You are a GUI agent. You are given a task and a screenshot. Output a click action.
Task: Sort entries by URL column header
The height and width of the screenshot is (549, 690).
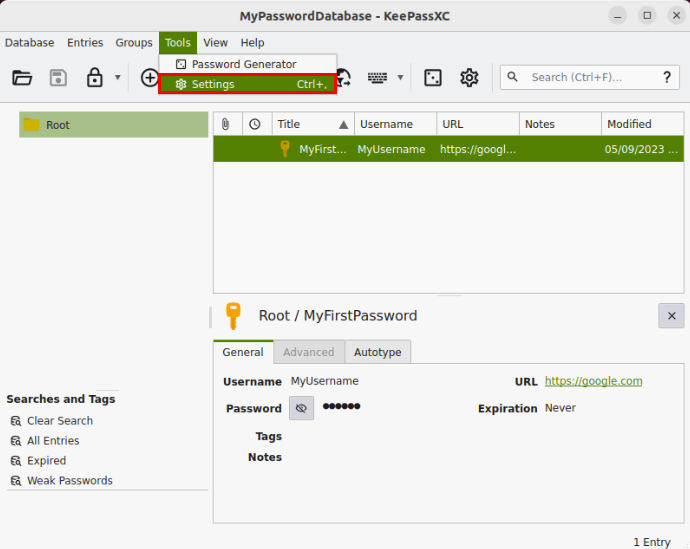[x=478, y=124]
